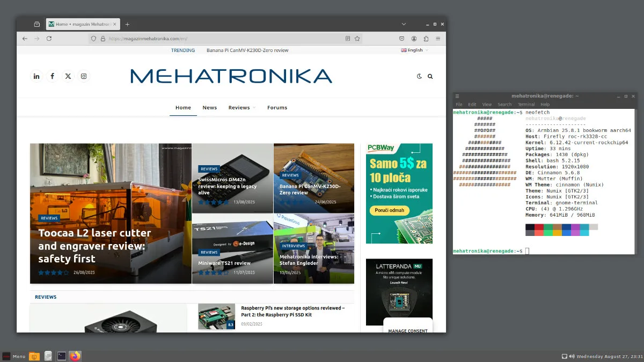Click Firefox back arrow
644x362 pixels.
[25, 39]
